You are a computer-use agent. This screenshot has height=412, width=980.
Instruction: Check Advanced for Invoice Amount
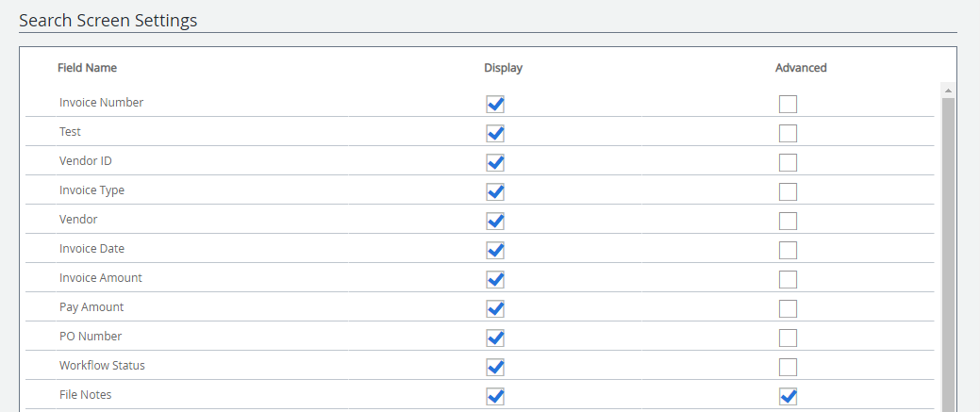pos(788,279)
